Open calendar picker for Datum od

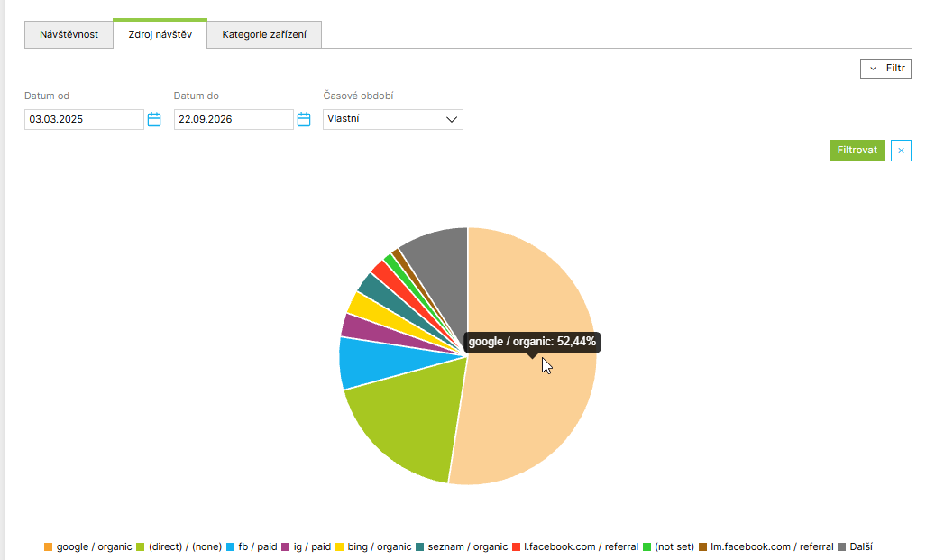(154, 119)
